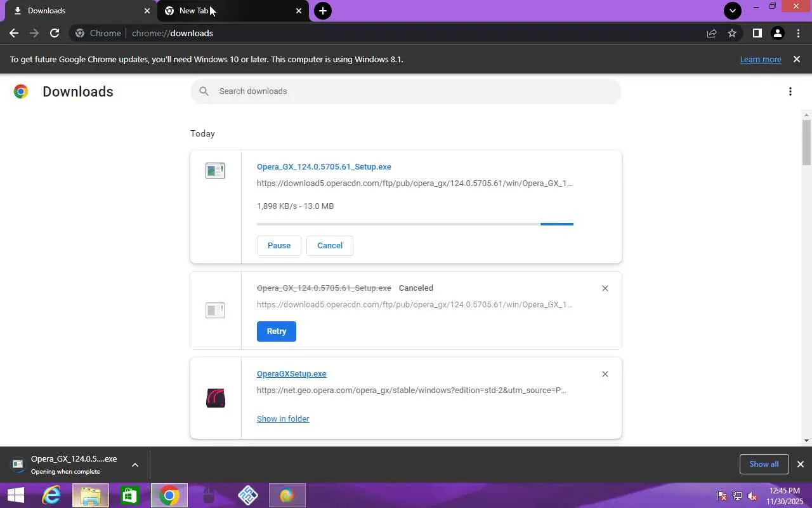Close the Downloads tab
This screenshot has height=508, width=812.
[x=147, y=11]
